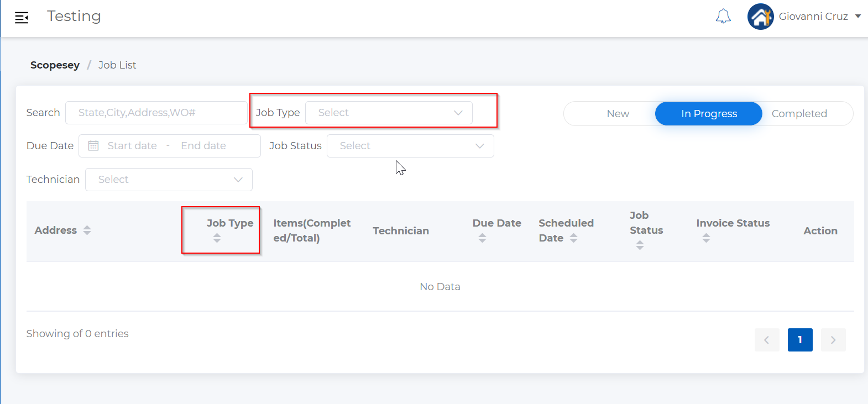Sort by Invoice Status column arrows
The image size is (868, 404).
(x=706, y=238)
